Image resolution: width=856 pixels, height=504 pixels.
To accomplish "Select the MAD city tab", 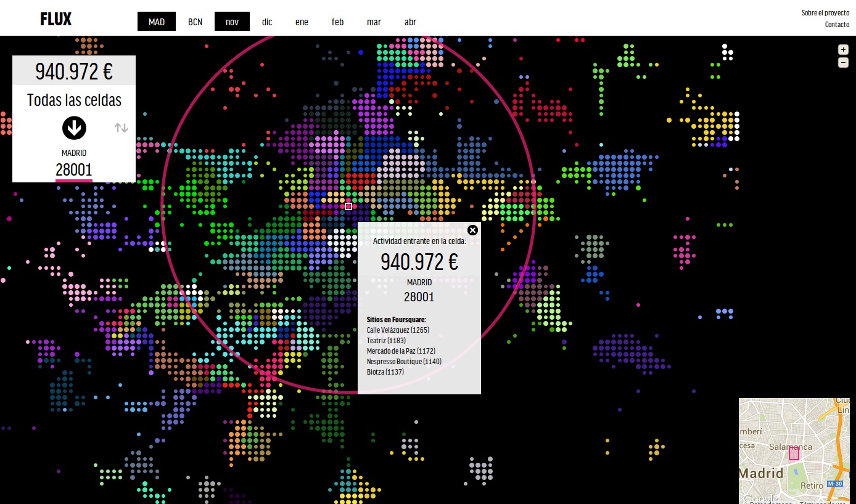I will pyautogui.click(x=157, y=22).
